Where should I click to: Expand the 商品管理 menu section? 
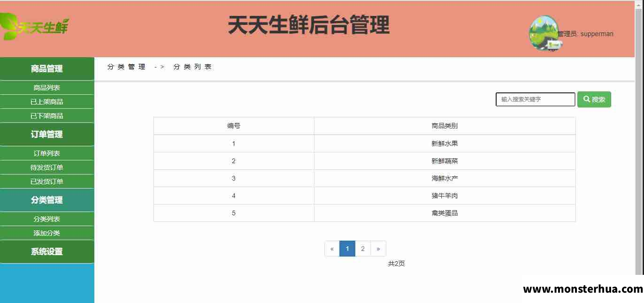[47, 69]
